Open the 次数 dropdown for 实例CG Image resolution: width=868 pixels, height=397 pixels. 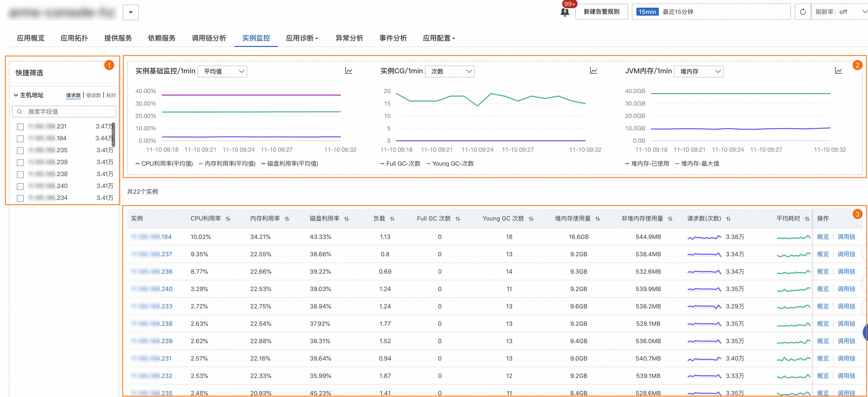coord(450,72)
